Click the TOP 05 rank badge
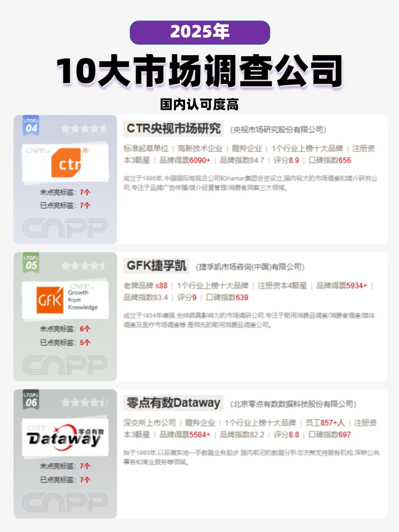 pos(31,263)
